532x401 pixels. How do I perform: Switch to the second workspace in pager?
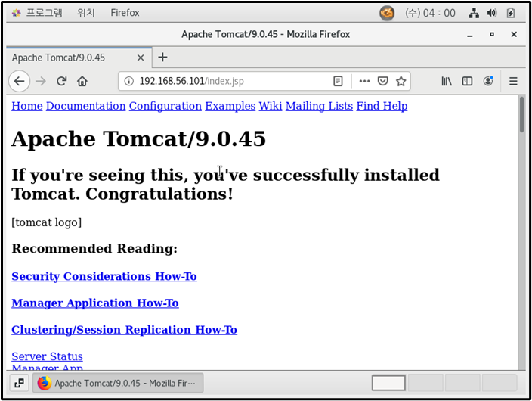pos(425,383)
